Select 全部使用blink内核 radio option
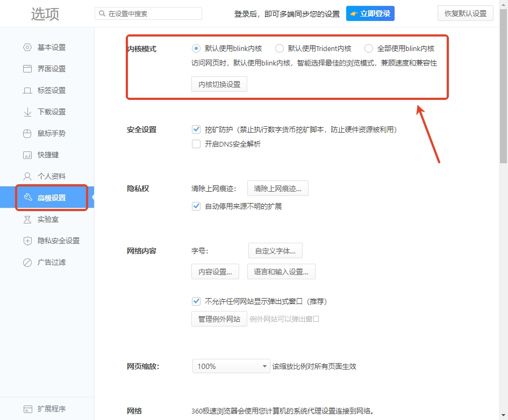Viewport: 508px width, 420px height. click(369, 48)
